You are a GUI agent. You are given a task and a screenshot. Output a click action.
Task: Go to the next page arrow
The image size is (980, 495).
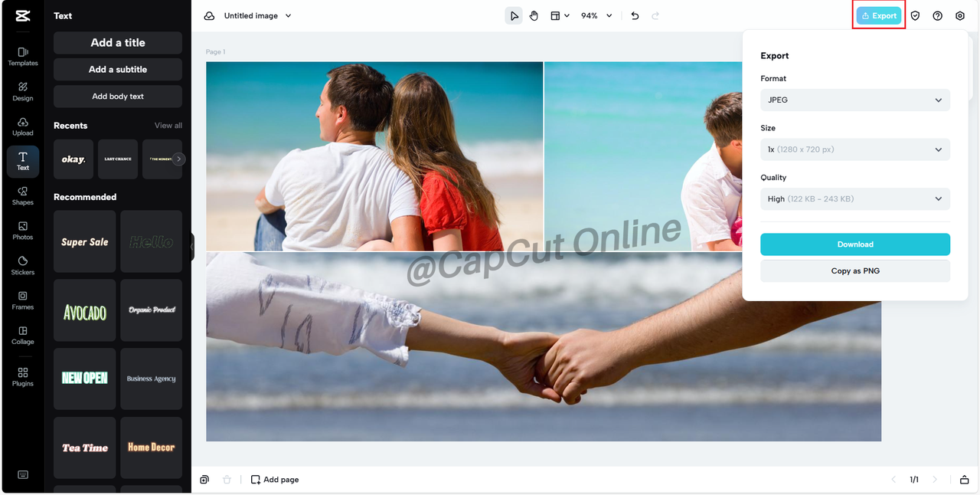coord(935,480)
